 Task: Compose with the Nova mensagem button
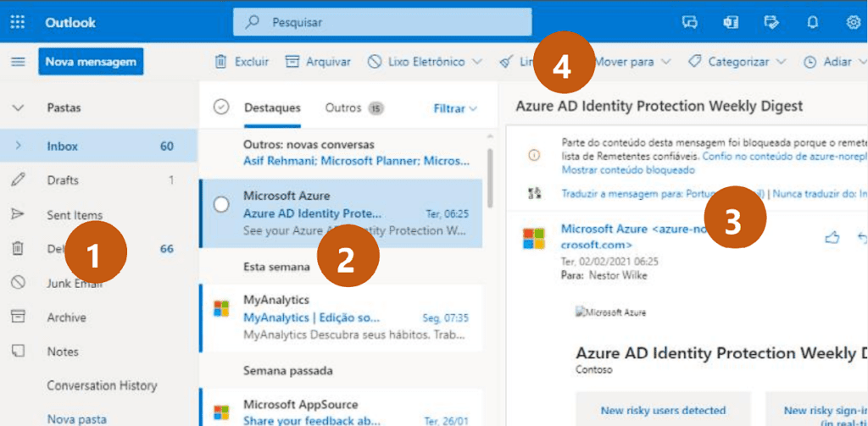click(91, 62)
